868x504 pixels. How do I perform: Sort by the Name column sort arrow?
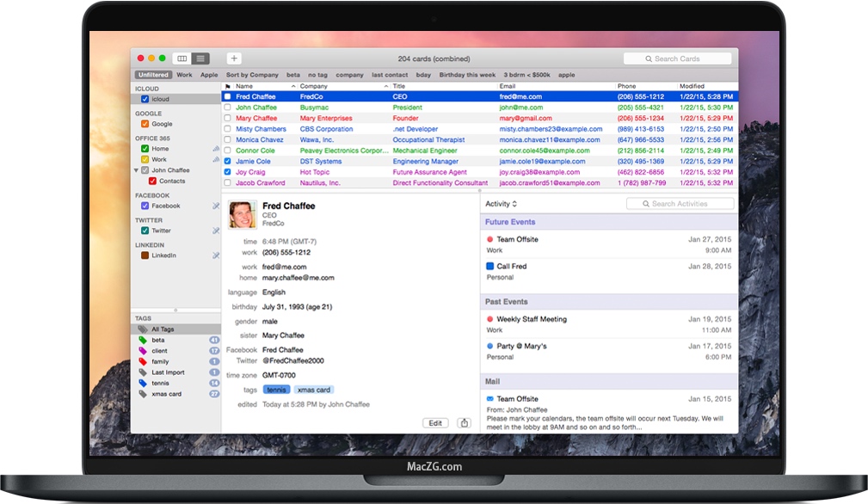click(293, 86)
